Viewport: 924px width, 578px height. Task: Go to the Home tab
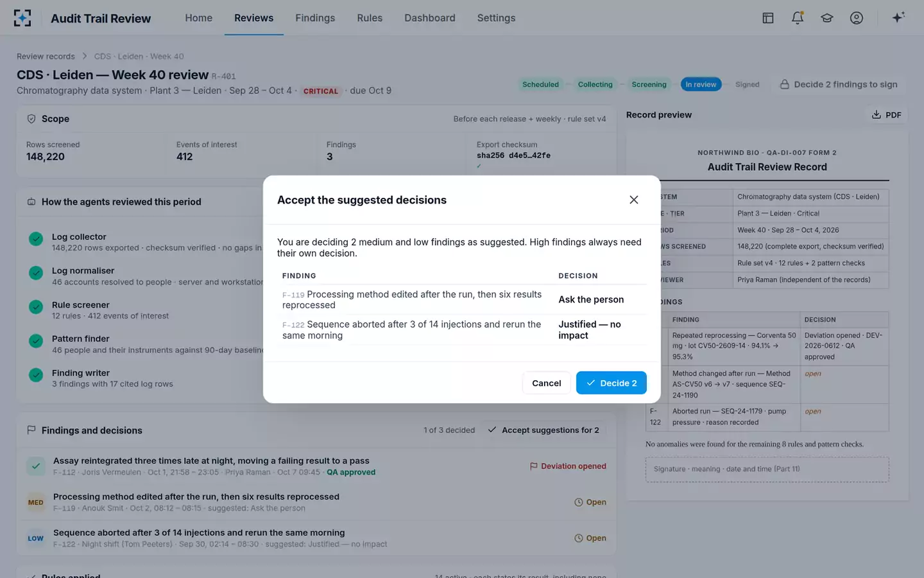pyautogui.click(x=199, y=18)
